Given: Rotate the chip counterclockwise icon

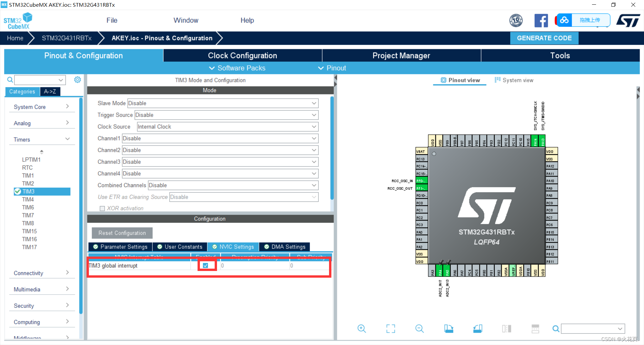Looking at the screenshot, I should pyautogui.click(x=478, y=329).
